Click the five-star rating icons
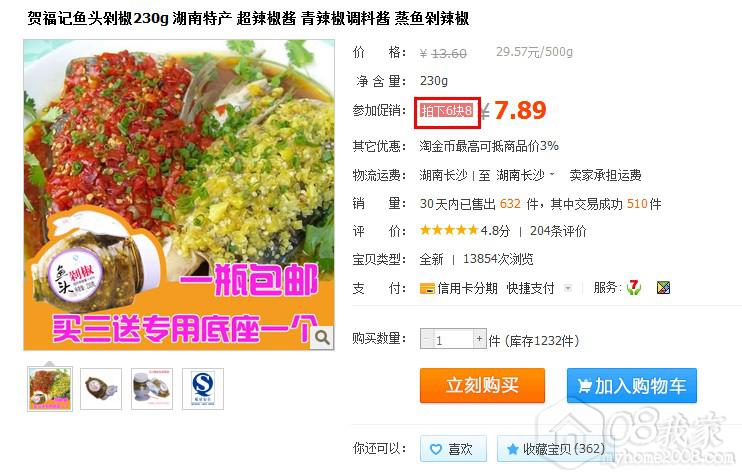Screen dimensions: 742x475 (449, 230)
